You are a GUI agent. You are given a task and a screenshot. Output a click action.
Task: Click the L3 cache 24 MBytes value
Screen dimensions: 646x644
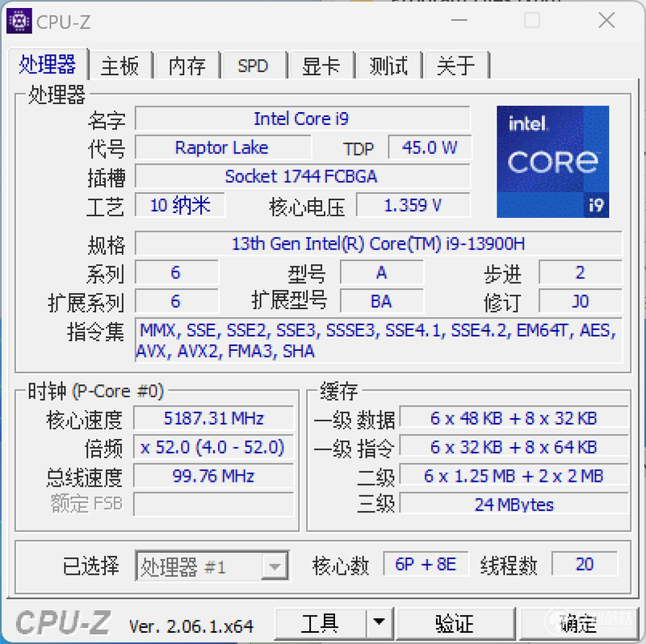click(x=514, y=505)
